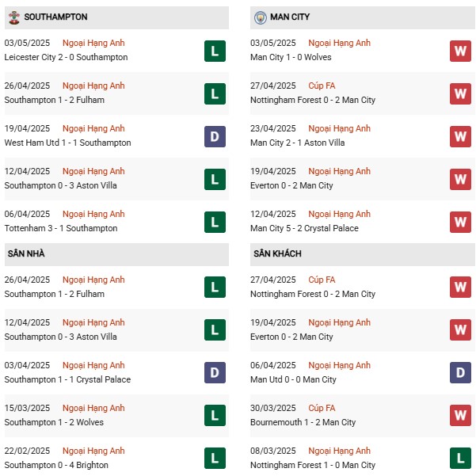Click the MAN CITY header title
Viewport: 476px width, 476px height.
290,17
